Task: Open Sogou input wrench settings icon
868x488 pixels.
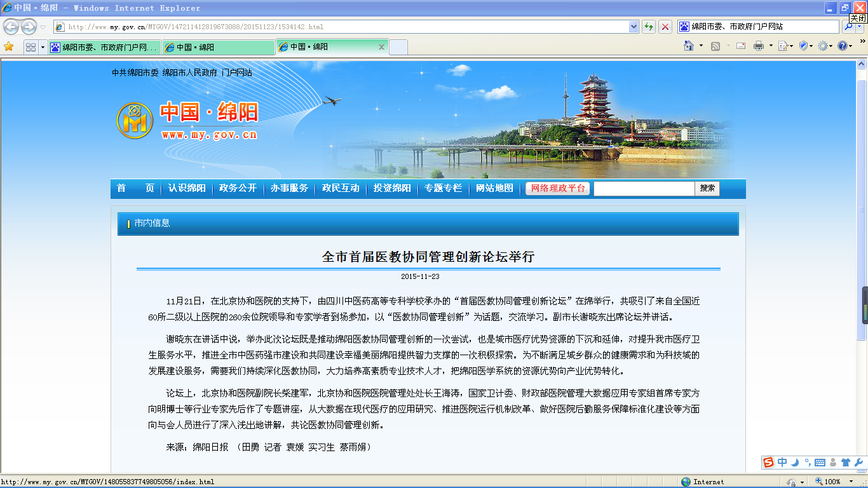Action: pos(858,463)
